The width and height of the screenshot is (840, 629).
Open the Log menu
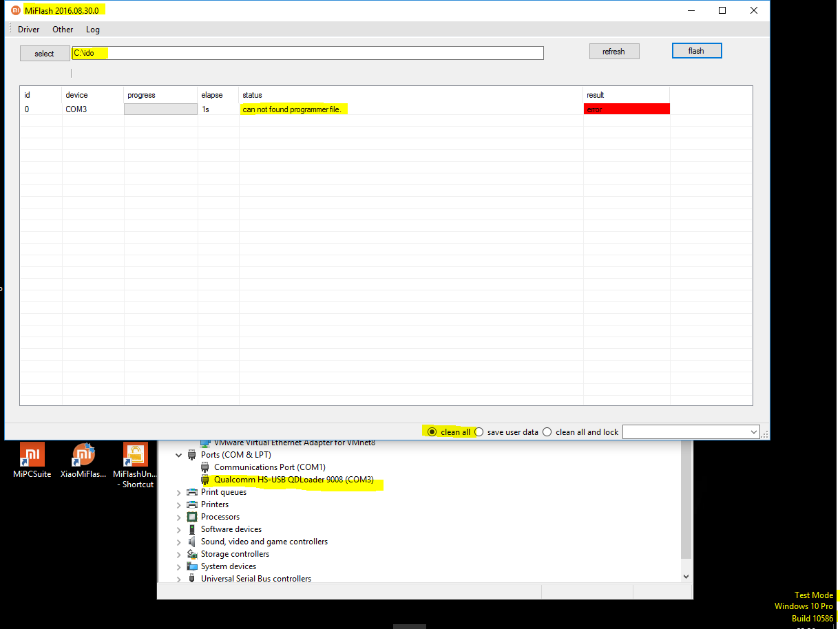point(93,30)
